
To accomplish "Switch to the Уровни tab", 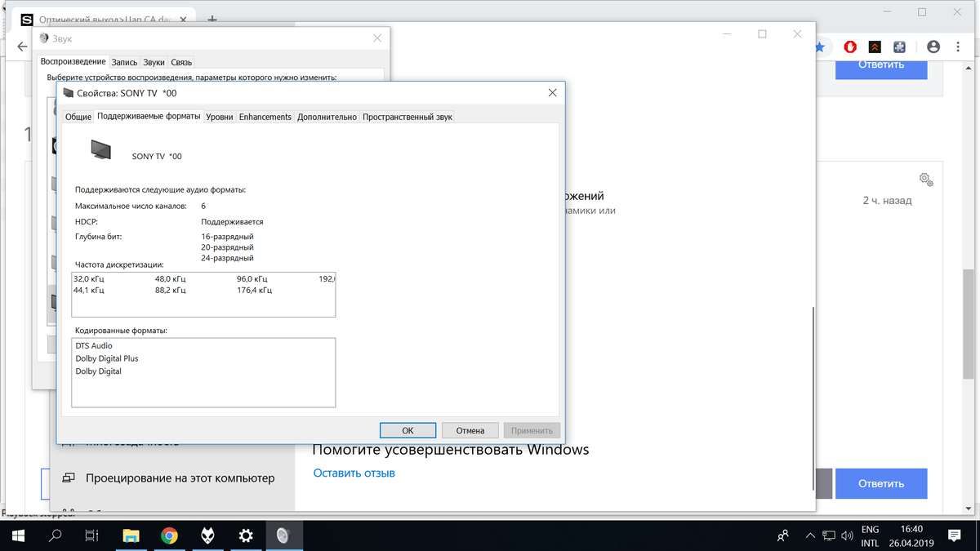I will pos(219,117).
